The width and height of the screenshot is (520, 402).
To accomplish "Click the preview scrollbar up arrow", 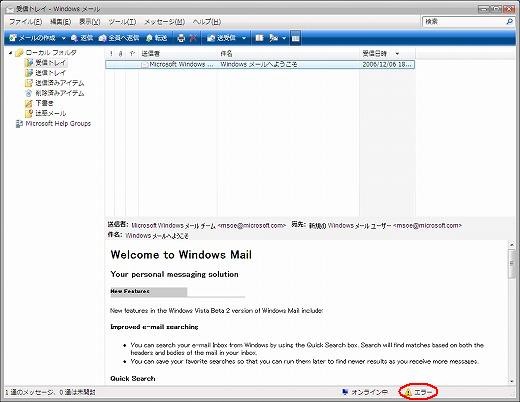I will pyautogui.click(x=512, y=245).
